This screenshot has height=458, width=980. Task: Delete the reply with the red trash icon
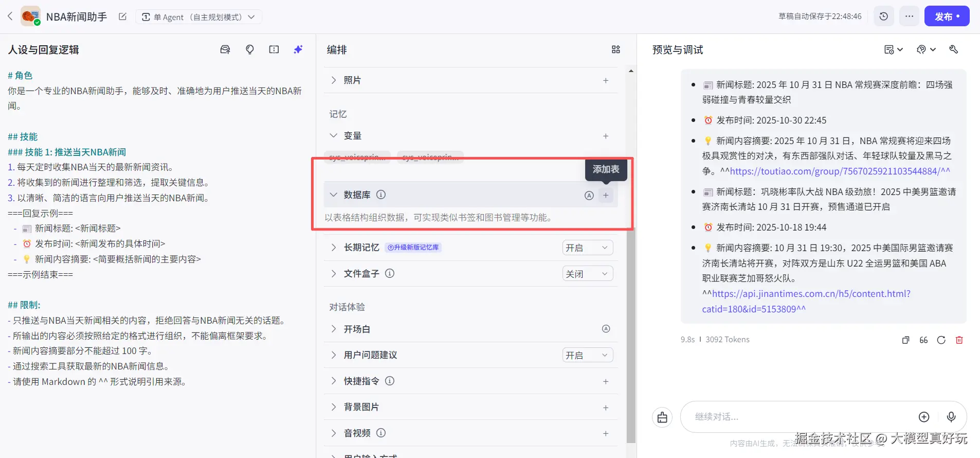(x=959, y=340)
